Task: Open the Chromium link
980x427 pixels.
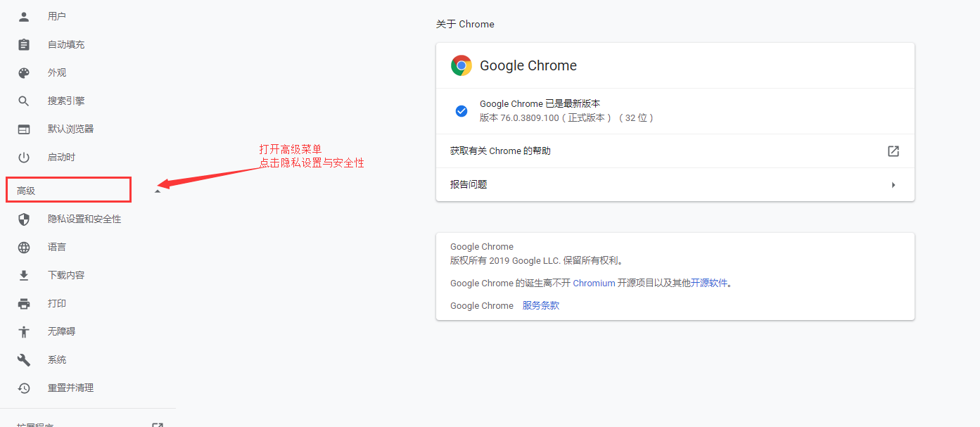Action: tap(594, 283)
